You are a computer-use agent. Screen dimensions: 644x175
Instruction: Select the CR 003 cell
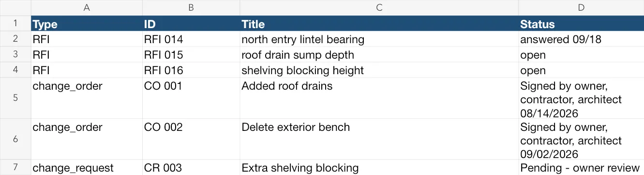coord(191,167)
